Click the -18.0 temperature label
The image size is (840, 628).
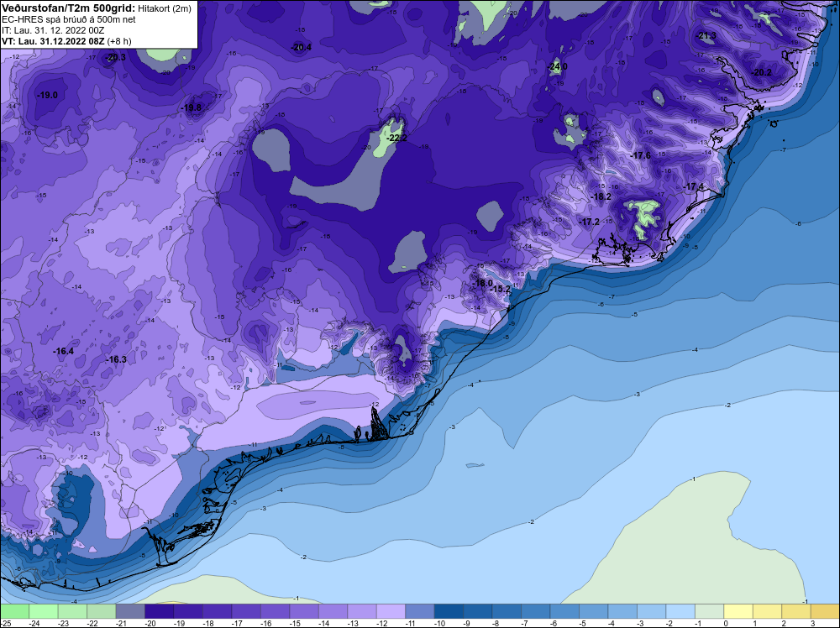point(482,283)
